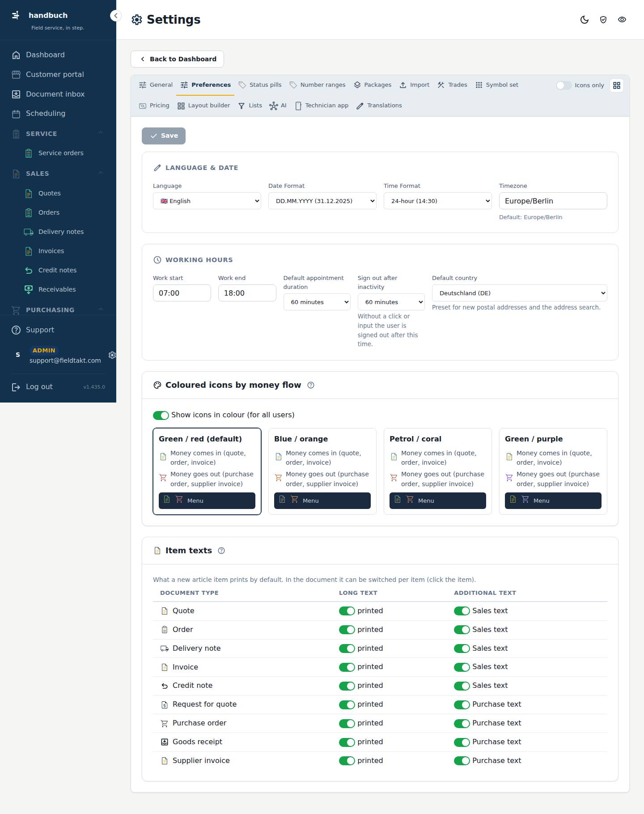Open Sign out after inactivity dropdown
The image size is (644, 814).
391,302
